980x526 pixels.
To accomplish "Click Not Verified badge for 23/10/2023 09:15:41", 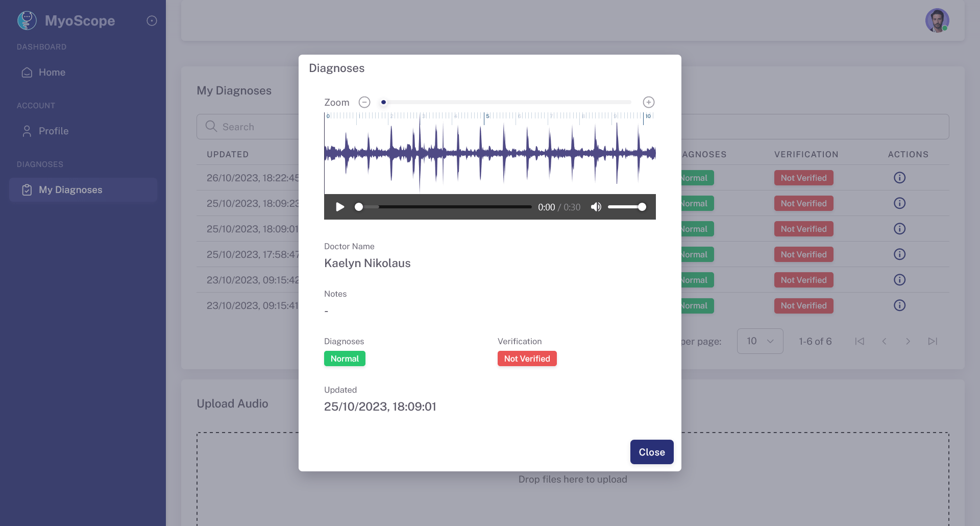I will [x=803, y=305].
